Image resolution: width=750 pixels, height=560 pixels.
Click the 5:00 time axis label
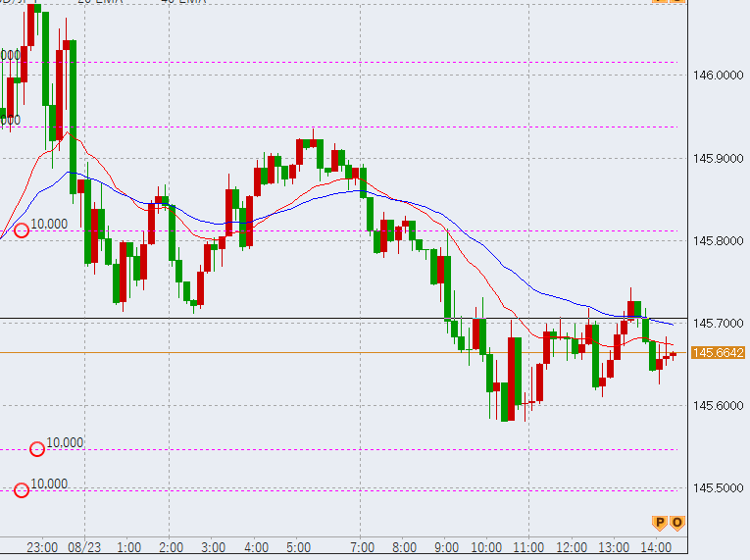[x=299, y=547]
